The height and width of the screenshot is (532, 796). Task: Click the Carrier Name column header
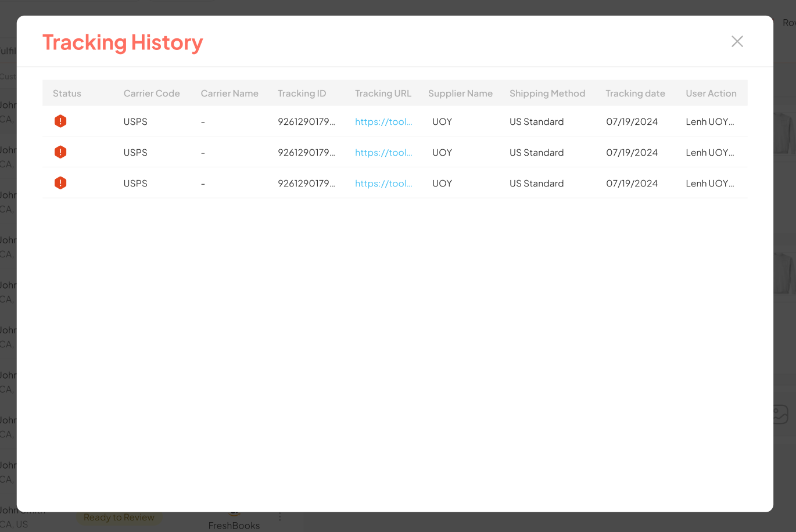click(230, 94)
